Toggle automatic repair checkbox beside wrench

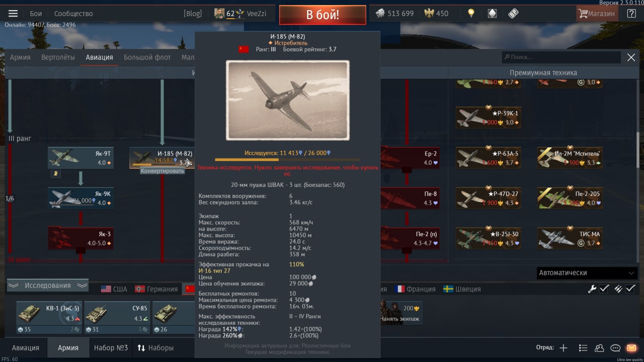click(x=604, y=289)
